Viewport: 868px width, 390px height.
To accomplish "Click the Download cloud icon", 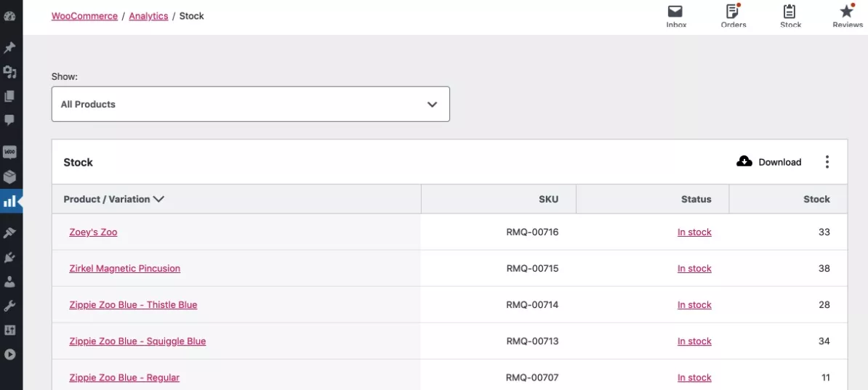I will coord(744,161).
